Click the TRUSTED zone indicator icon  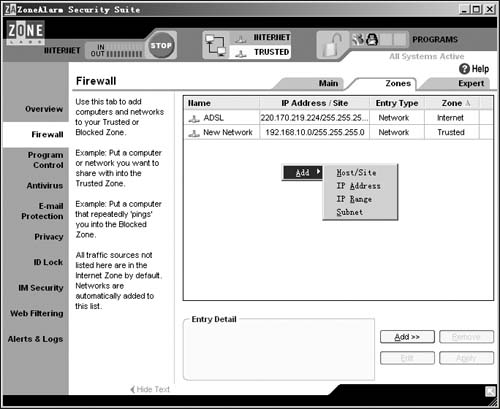tap(241, 53)
